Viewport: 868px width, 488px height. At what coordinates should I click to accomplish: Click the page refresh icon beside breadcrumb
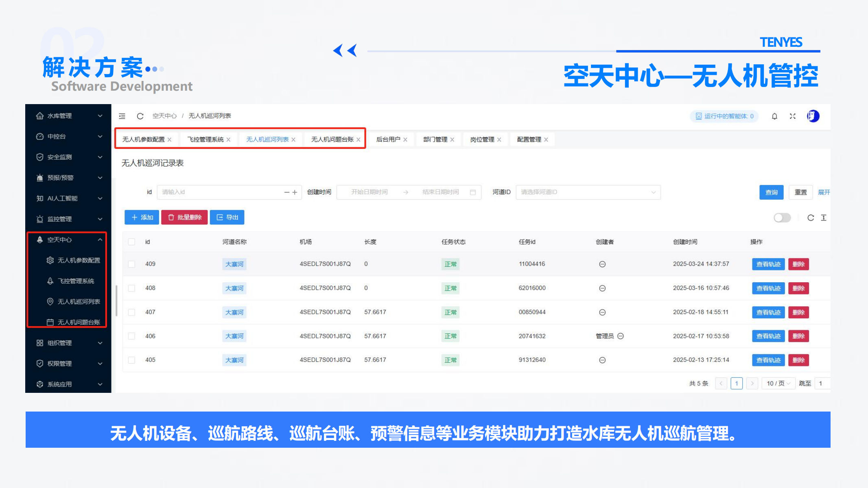[x=140, y=116]
